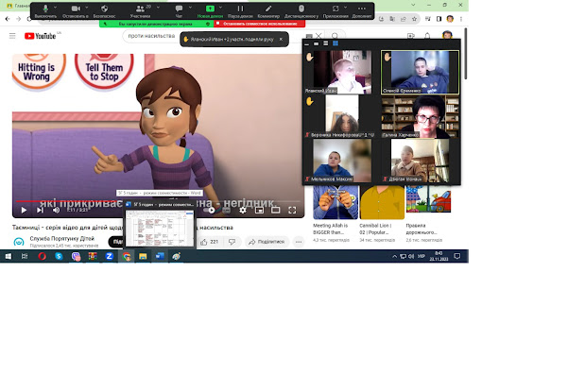
Task: Open Служба Порятунку Дітей channel link
Action: pyautogui.click(x=62, y=239)
